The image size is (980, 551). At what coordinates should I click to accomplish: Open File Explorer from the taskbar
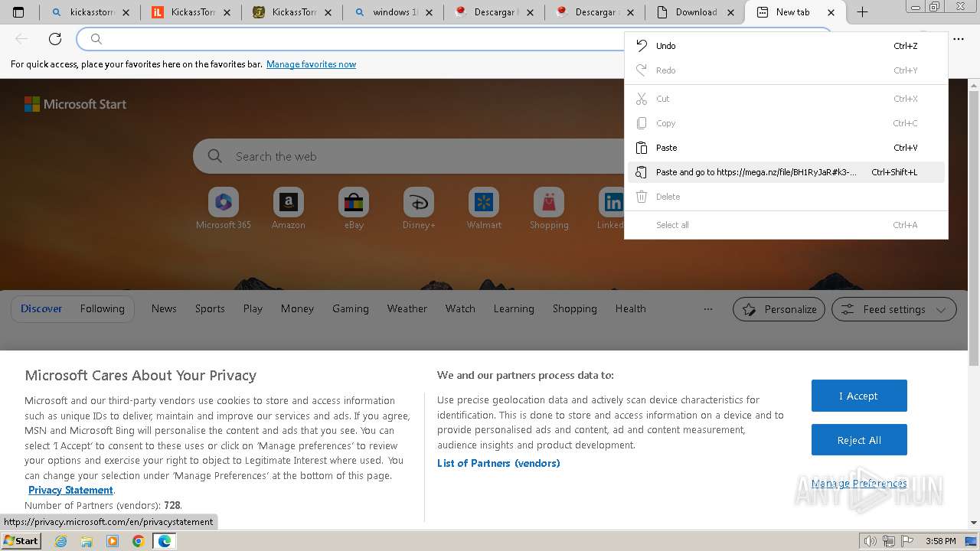(87, 541)
